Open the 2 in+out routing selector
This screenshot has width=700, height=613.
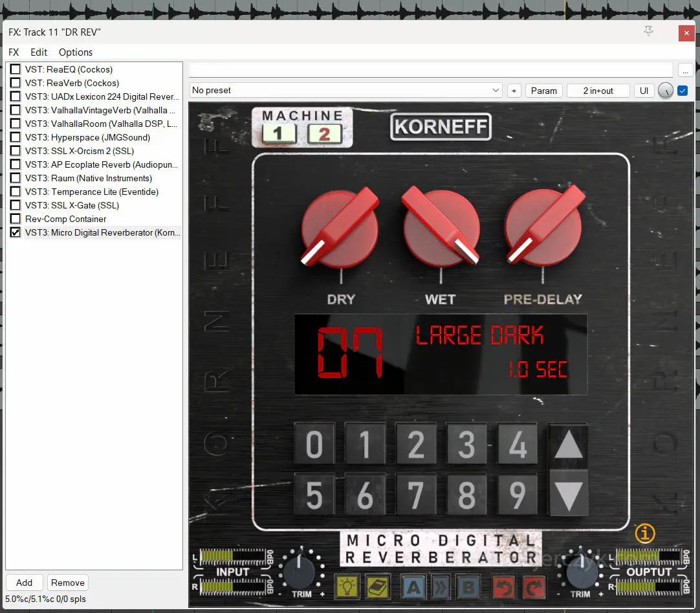(x=598, y=91)
